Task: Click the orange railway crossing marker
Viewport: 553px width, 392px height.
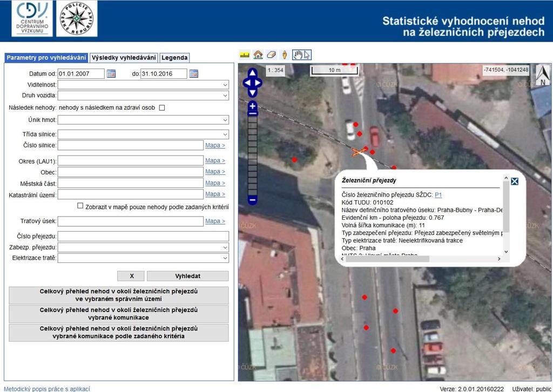Action: coord(358,152)
